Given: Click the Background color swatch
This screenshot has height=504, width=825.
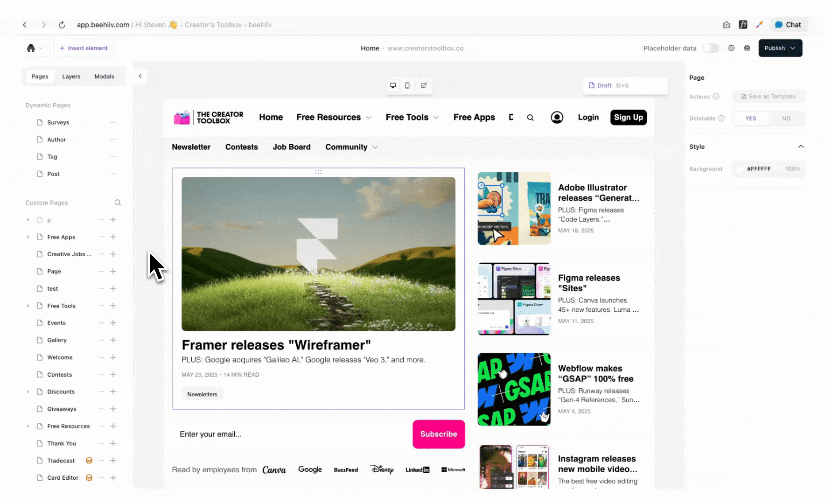Looking at the screenshot, I should tap(740, 169).
